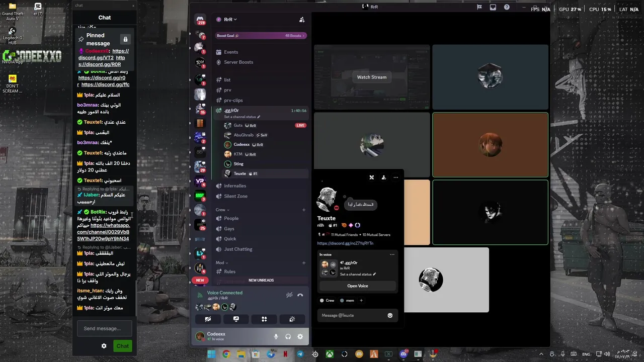This screenshot has height=362, width=644.
Task: Join the Quick voice channel
Action: click(230, 239)
